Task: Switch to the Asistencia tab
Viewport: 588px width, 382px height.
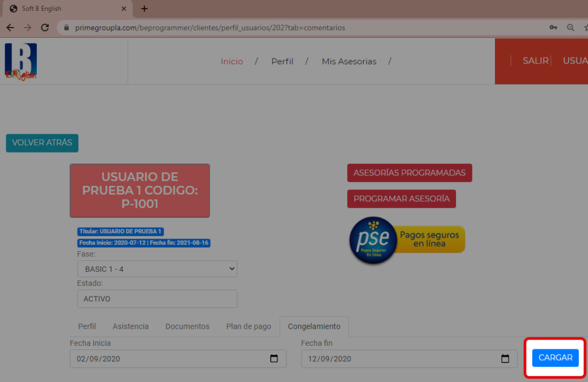Action: click(x=130, y=326)
